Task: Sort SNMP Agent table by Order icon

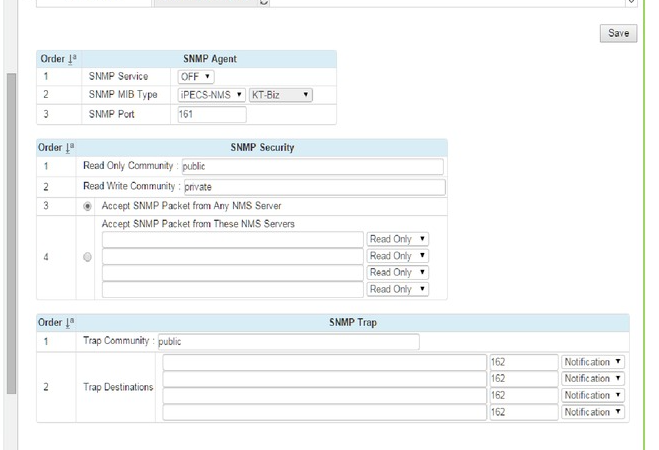Action: [x=72, y=59]
